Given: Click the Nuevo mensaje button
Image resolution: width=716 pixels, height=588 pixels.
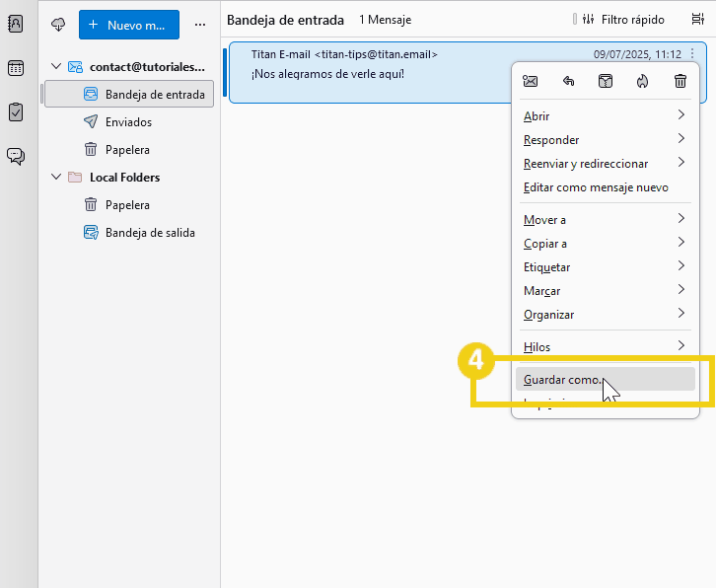Looking at the screenshot, I should click(x=129, y=24).
